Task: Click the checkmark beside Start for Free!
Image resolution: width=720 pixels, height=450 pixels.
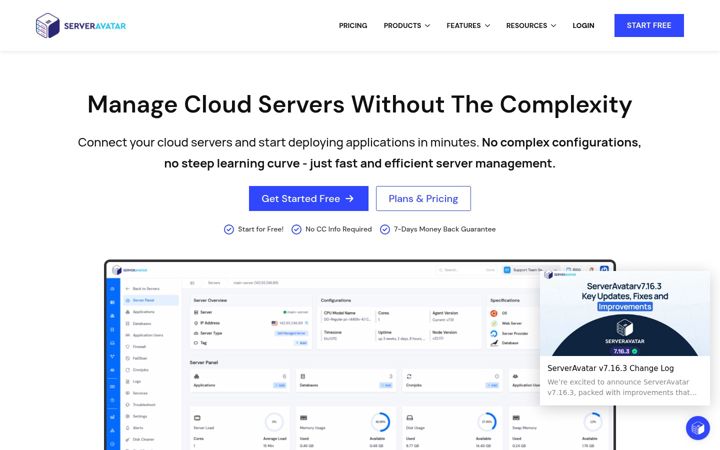Action: pos(229,229)
